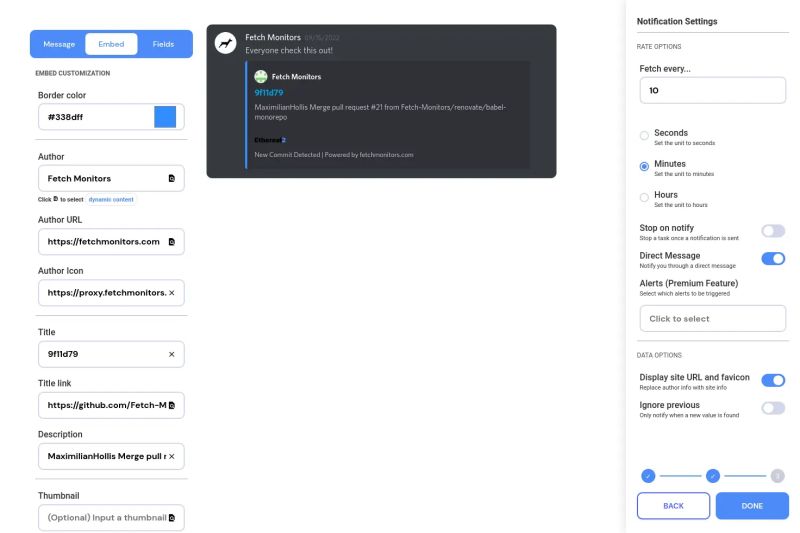This screenshot has height=533, width=800.
Task: Click into the Author text field
Action: click(111, 179)
